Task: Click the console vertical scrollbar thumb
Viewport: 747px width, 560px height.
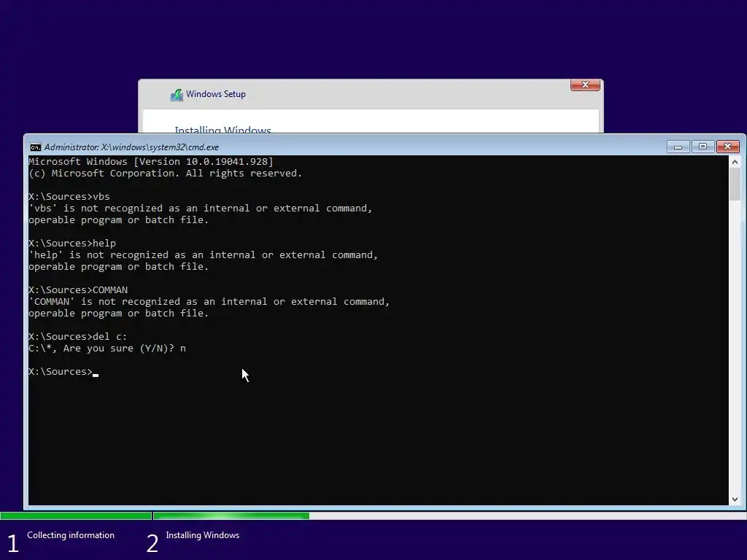Action: tap(735, 184)
